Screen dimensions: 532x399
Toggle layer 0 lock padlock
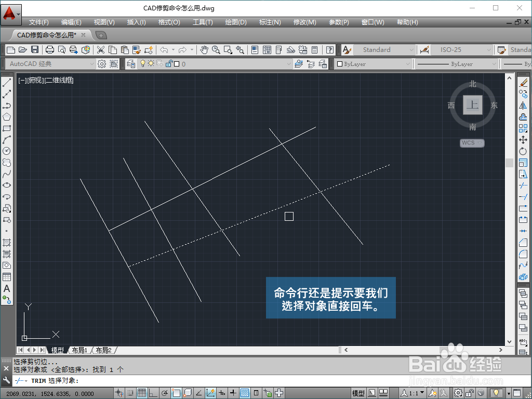tap(169, 63)
